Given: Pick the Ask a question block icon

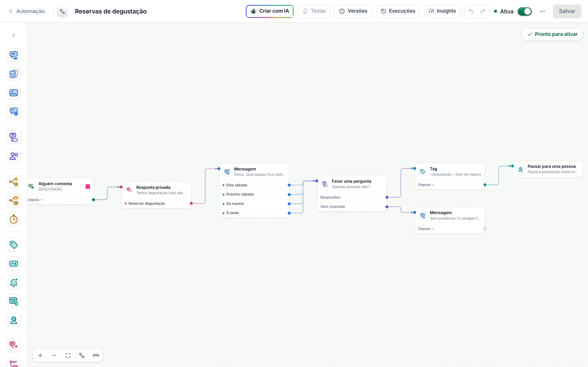Looking at the screenshot, I should point(14,137).
